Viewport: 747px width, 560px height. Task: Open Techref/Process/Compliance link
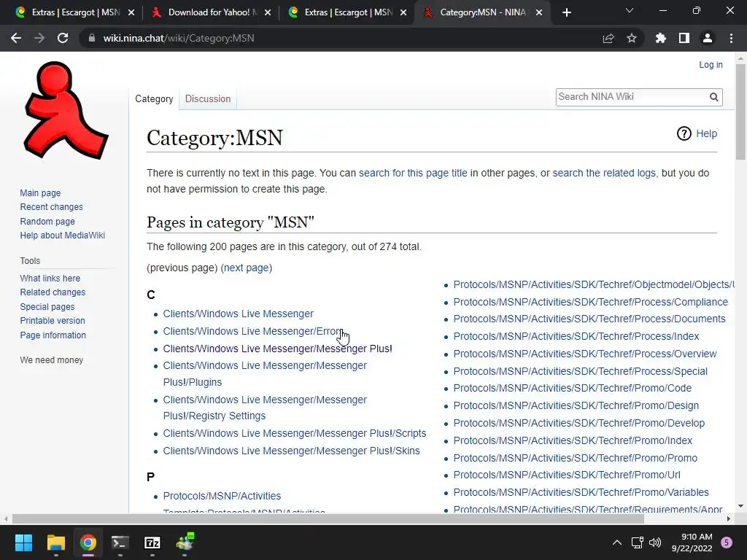(590, 302)
